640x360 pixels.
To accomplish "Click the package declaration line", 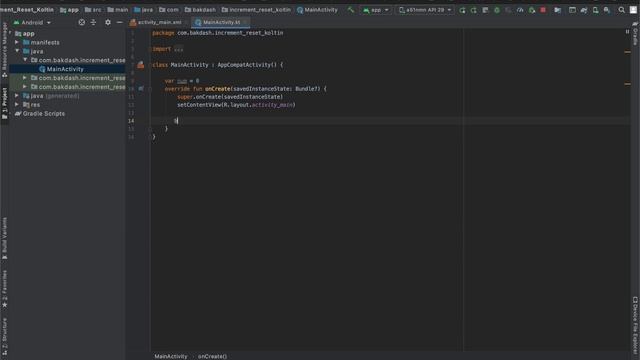I will tap(218, 33).
